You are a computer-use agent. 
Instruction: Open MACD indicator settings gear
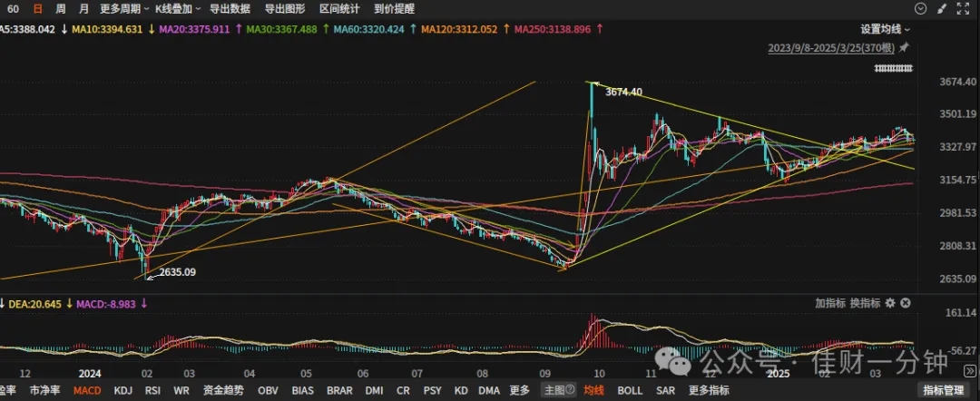[x=890, y=303]
